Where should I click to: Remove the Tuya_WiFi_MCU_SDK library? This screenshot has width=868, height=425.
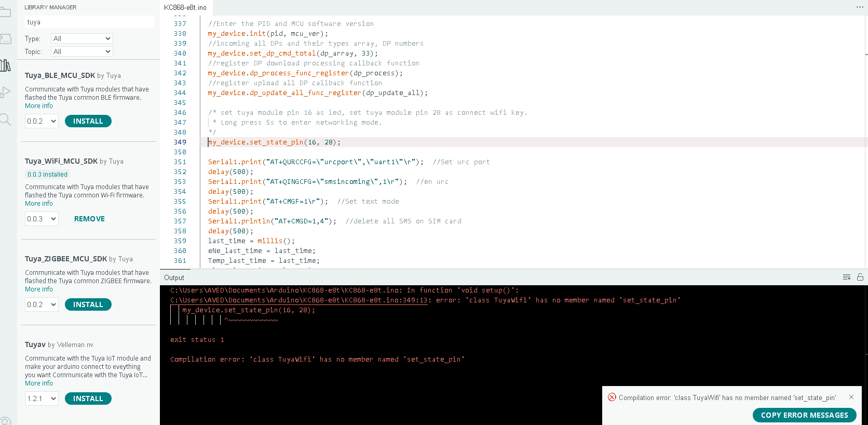tap(89, 219)
